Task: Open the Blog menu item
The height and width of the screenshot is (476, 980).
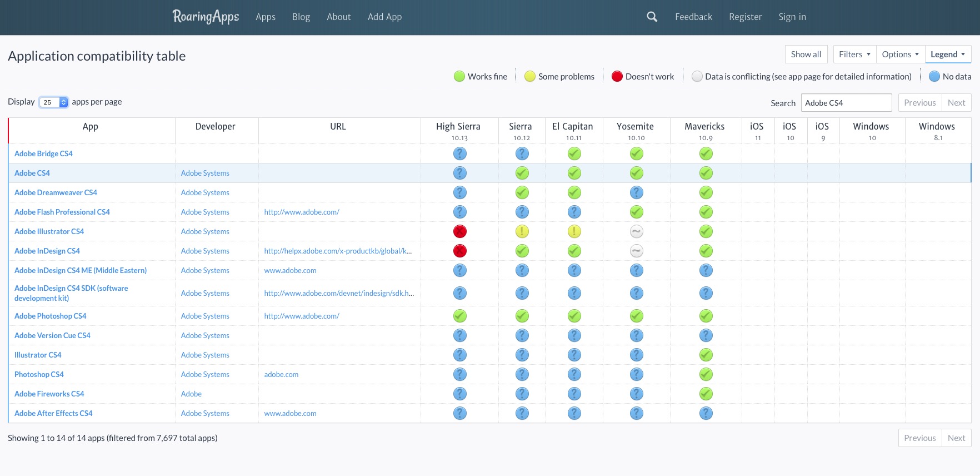Action: [x=301, y=17]
